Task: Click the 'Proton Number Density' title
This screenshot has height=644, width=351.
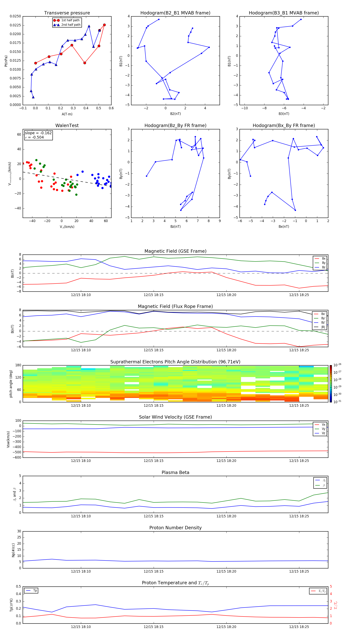Action: coord(175,528)
